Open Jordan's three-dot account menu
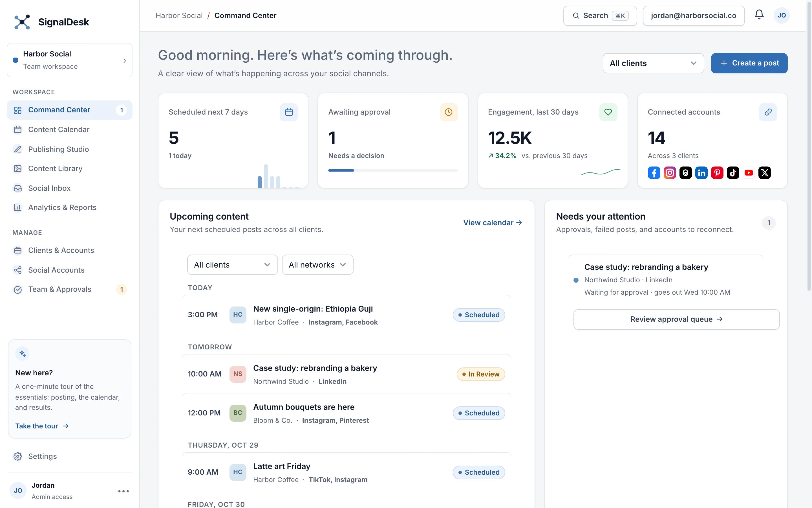812x508 pixels. 123,491
